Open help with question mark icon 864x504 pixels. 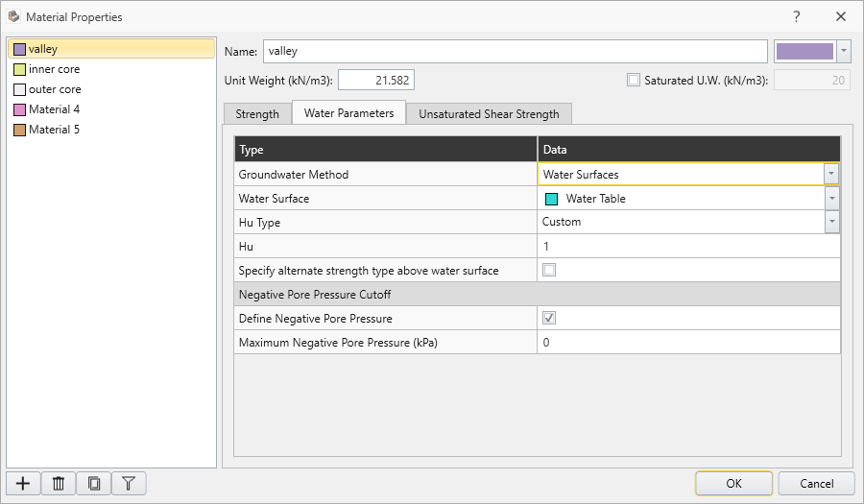click(796, 16)
